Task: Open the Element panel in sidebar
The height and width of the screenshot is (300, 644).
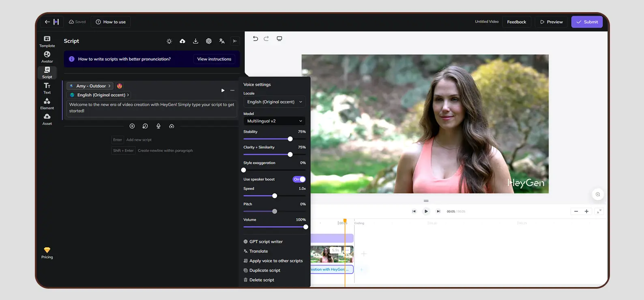Action: pyautogui.click(x=47, y=104)
